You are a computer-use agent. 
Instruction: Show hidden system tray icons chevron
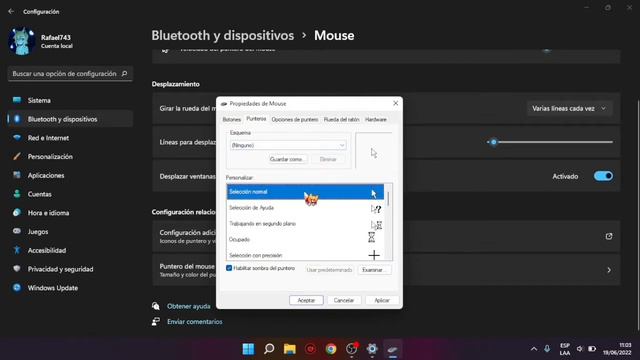point(534,349)
